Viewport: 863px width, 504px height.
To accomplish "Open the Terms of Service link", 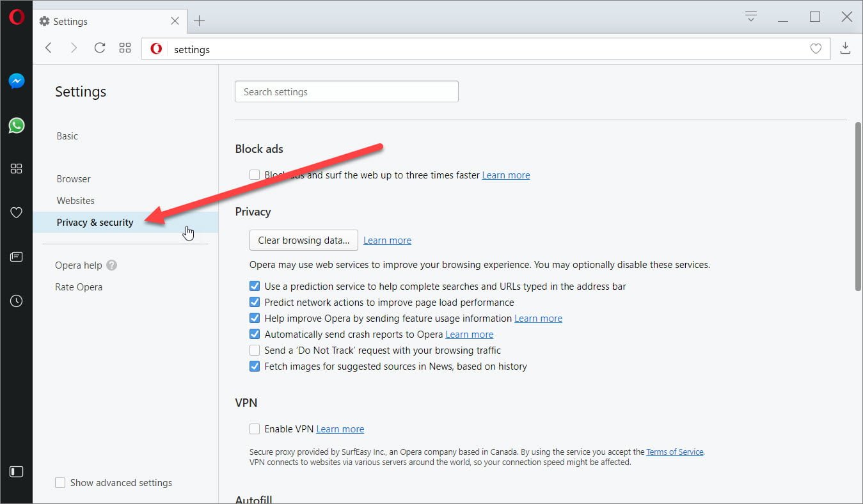I will pos(675,452).
